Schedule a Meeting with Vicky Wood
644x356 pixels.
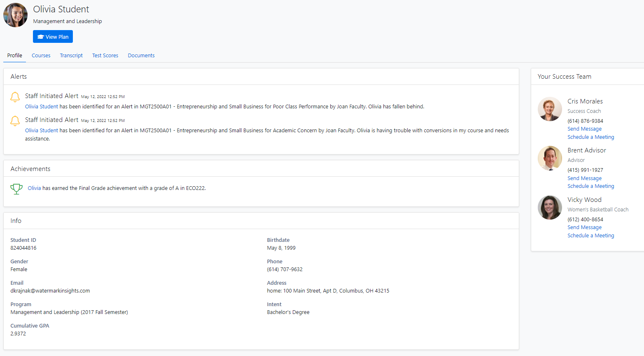tap(590, 235)
